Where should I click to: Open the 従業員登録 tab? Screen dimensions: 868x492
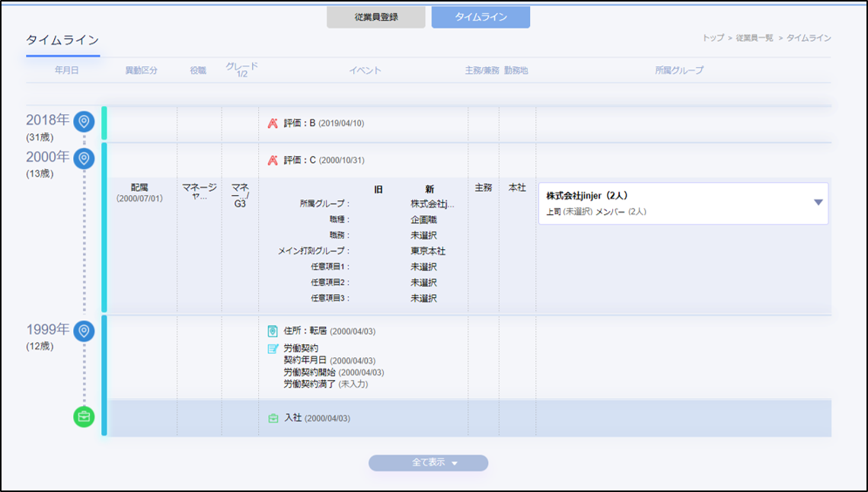point(376,18)
